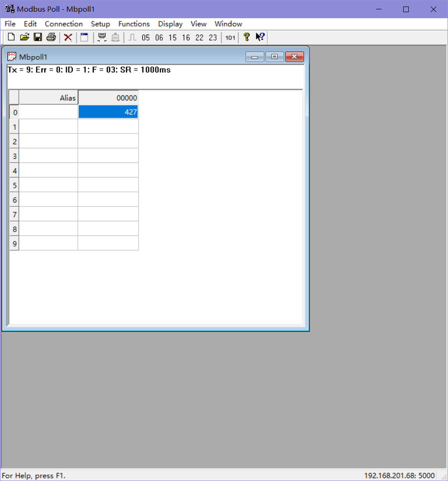448x481 pixels.
Task: Click the 192.168.201.68: 5000 status text
Action: [x=399, y=475]
